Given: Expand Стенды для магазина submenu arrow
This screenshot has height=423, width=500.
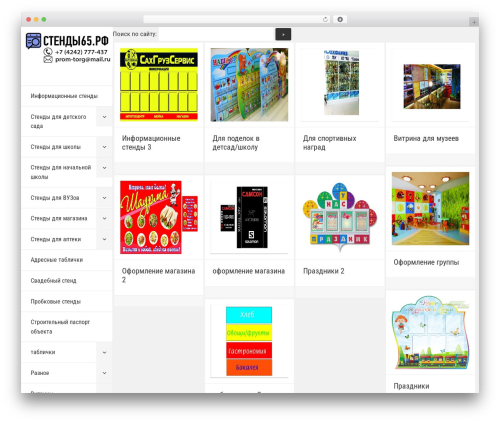Looking at the screenshot, I should [x=104, y=218].
